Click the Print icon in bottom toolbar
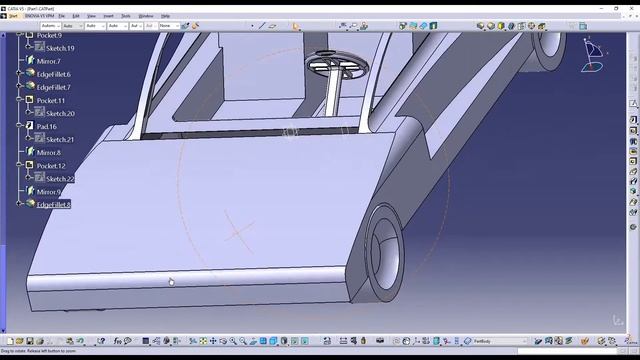Screen dimensions: 640x360 coord(40,341)
